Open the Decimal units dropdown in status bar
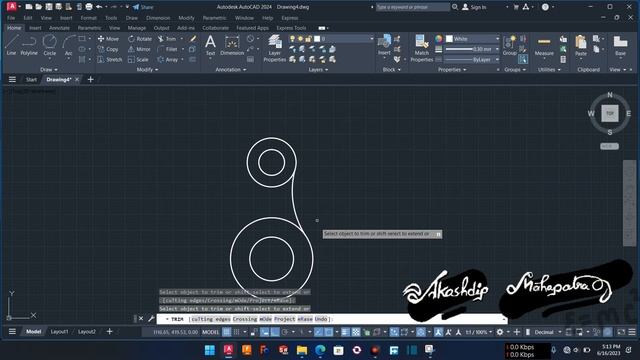 (x=548, y=332)
